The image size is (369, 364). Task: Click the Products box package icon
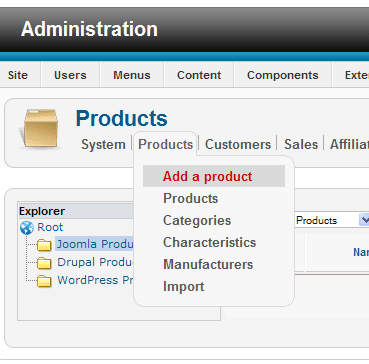click(x=39, y=128)
